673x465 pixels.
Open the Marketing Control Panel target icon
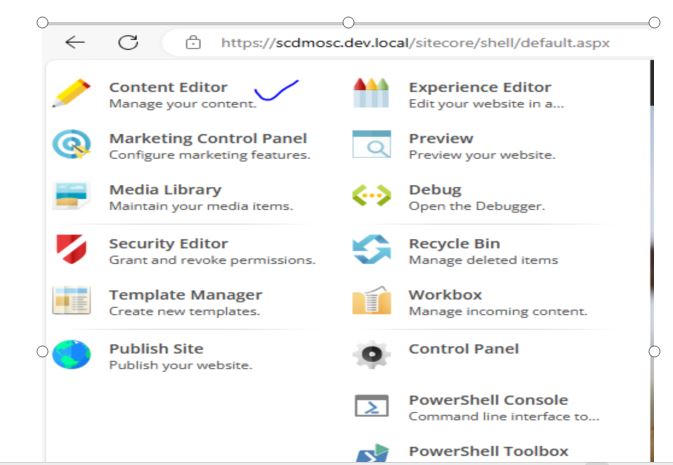click(x=71, y=144)
